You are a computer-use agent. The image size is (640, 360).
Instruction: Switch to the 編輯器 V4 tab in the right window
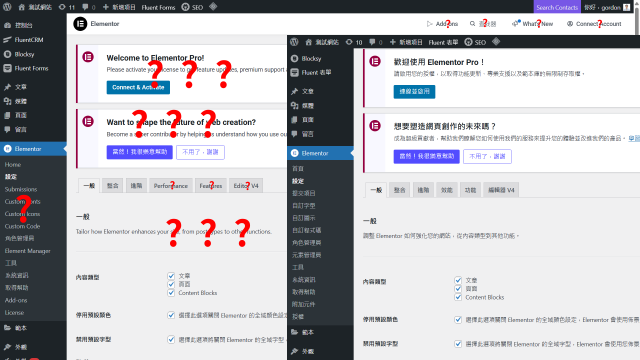pyautogui.click(x=501, y=190)
